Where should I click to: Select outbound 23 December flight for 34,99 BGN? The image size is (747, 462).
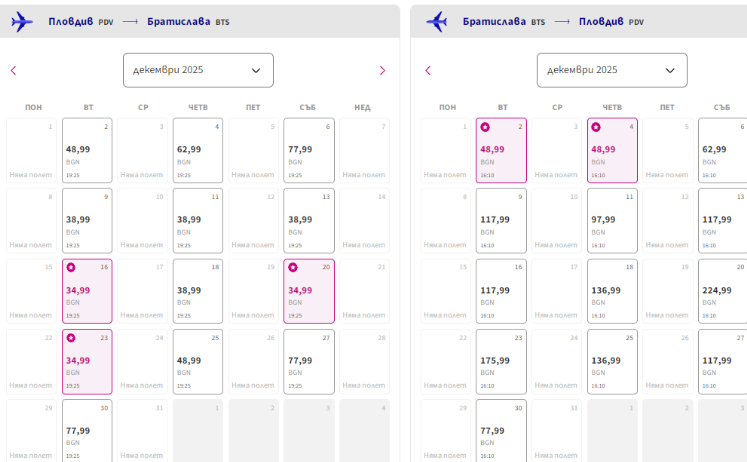click(87, 361)
